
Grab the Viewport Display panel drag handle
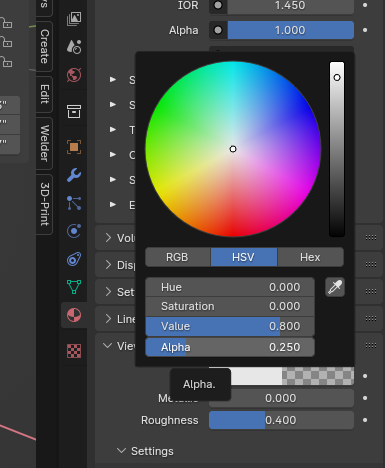[x=371, y=346]
